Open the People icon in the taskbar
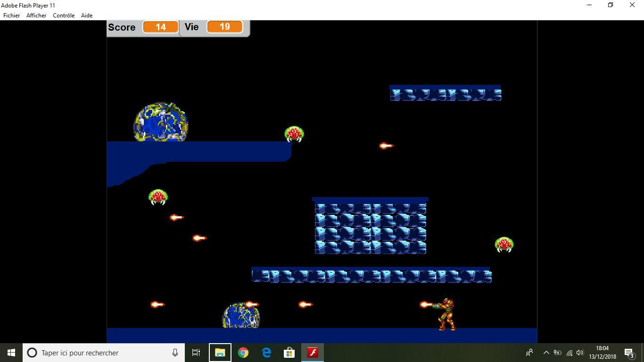 [529, 353]
